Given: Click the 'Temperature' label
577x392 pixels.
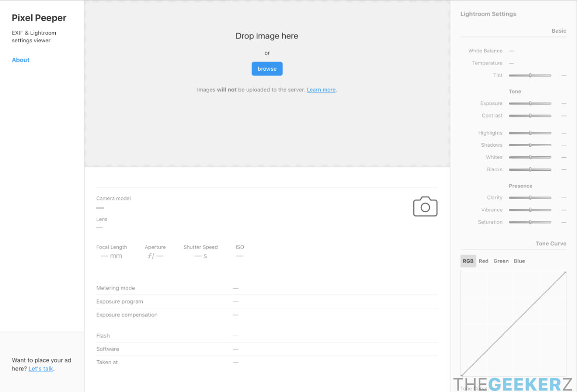Looking at the screenshot, I should 487,63.
